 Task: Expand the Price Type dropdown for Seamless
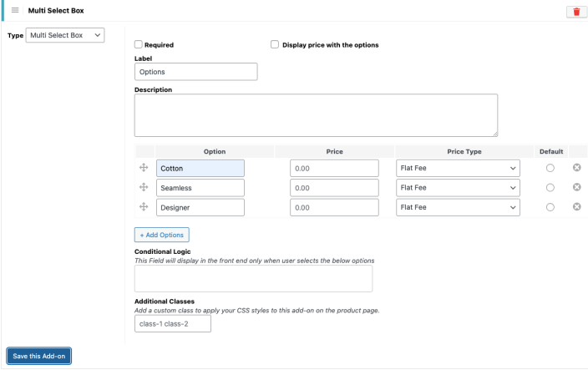[458, 188]
